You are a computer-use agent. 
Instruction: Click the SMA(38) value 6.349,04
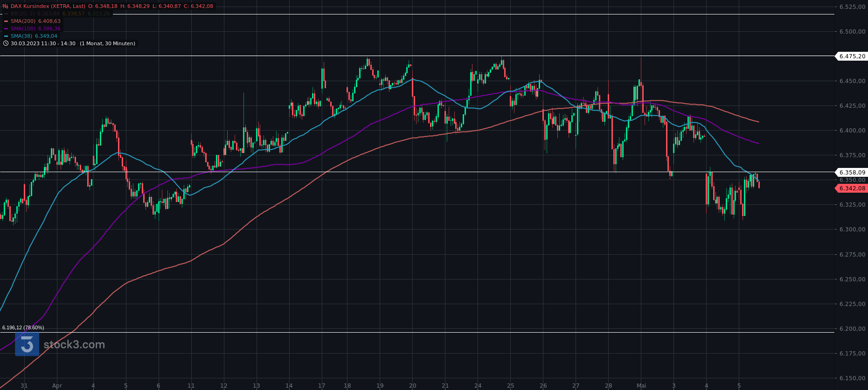(x=46, y=36)
